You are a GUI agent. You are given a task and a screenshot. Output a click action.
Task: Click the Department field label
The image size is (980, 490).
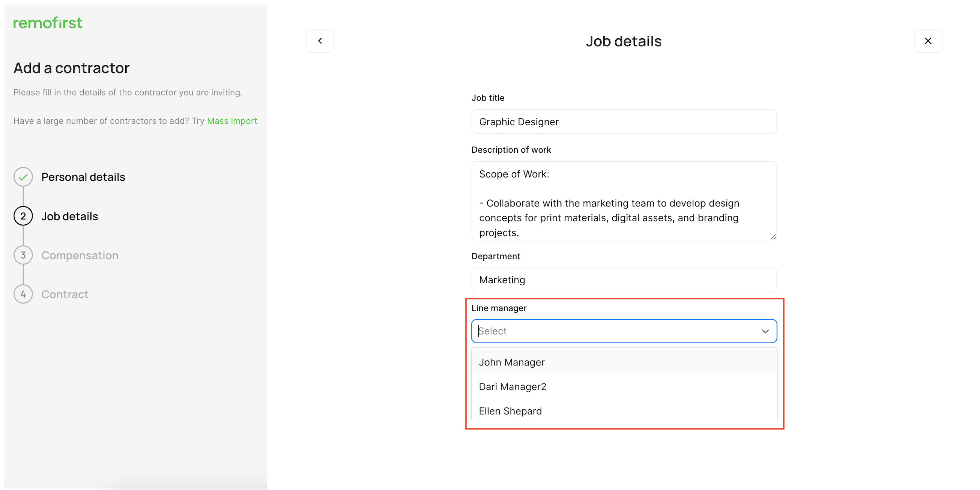click(x=496, y=256)
